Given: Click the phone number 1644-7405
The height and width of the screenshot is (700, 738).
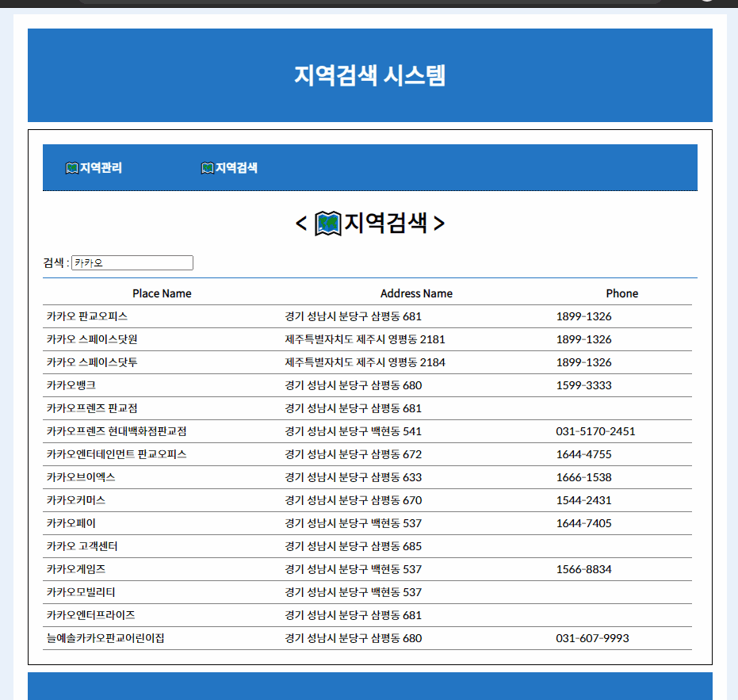Looking at the screenshot, I should (x=583, y=523).
